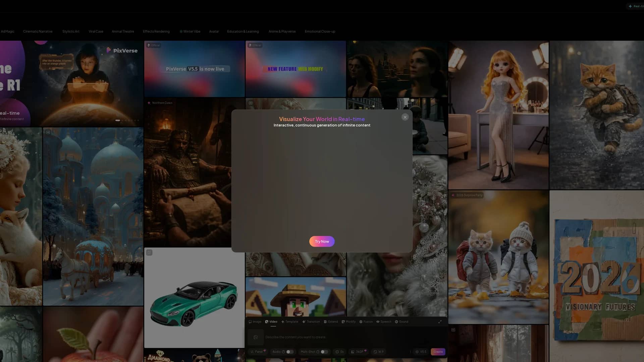
Task: Switch to Fusion mode
Action: [366, 321]
